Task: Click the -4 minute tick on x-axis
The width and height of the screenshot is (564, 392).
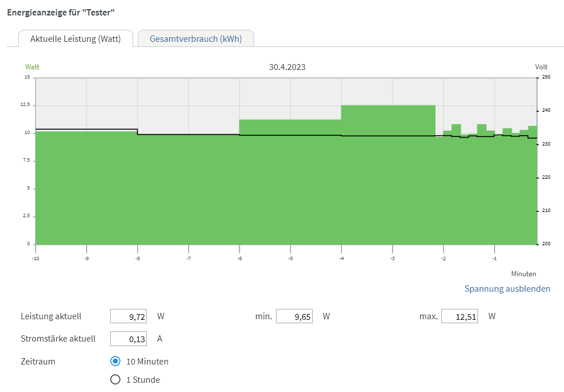Action: coord(342,258)
